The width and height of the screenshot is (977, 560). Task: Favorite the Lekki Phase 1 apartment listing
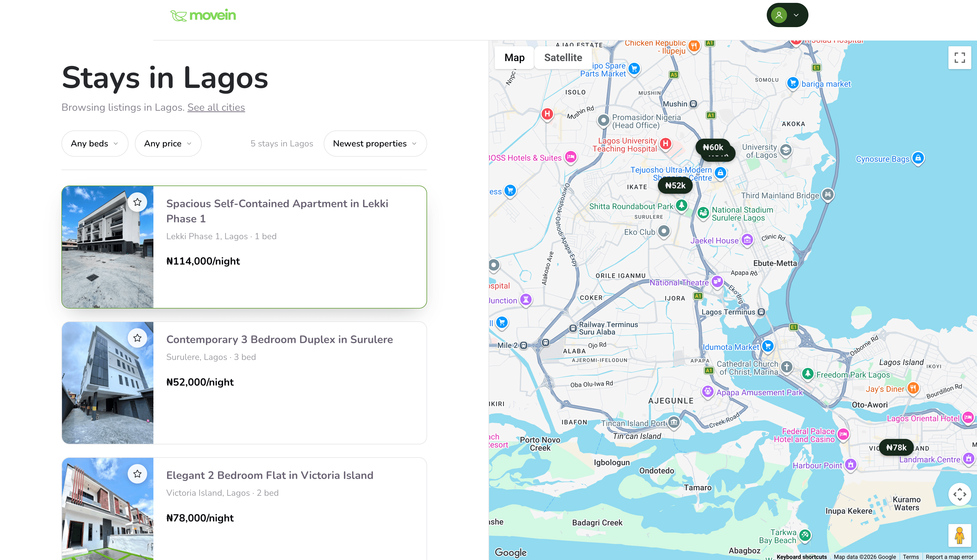137,202
